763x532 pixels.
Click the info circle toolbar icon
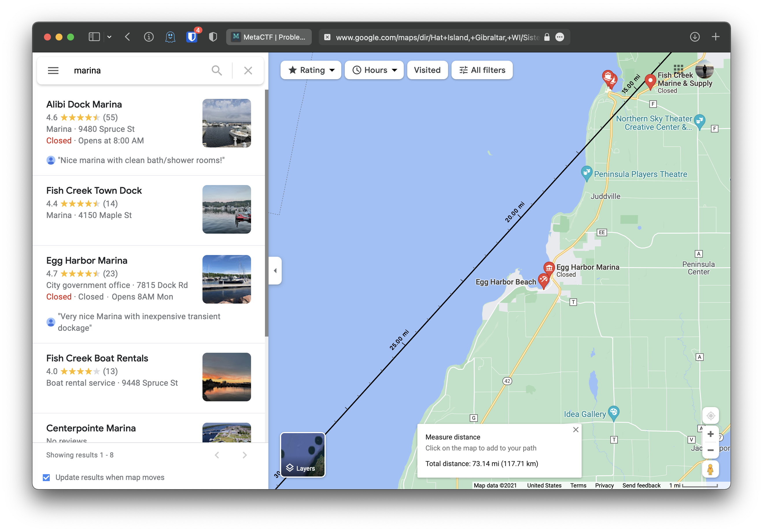[x=149, y=37]
